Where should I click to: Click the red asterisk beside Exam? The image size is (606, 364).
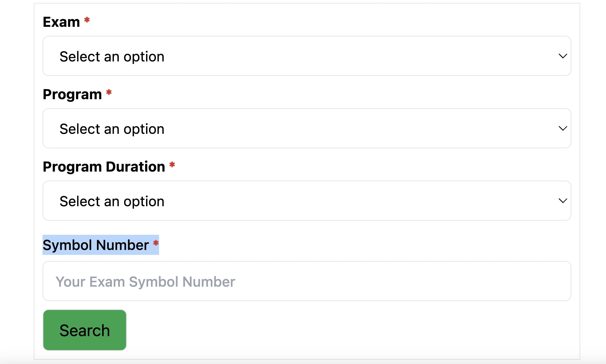tap(87, 20)
